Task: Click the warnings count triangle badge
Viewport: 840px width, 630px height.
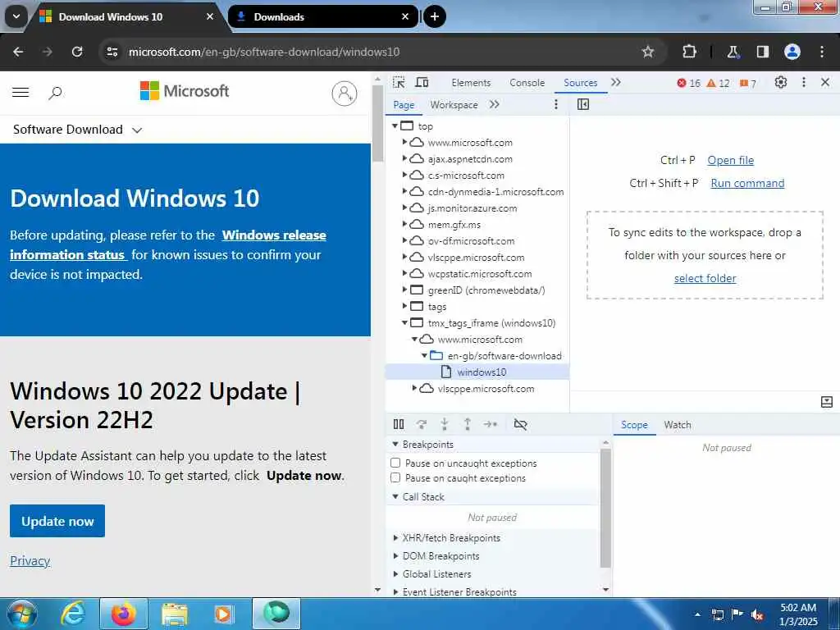Action: pyautogui.click(x=718, y=83)
